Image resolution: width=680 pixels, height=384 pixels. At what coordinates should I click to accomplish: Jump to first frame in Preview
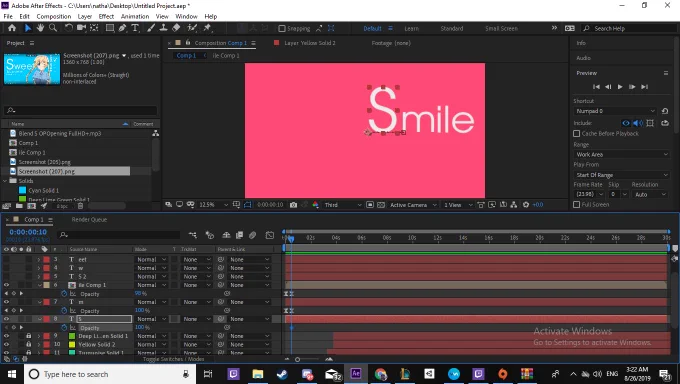(x=596, y=87)
